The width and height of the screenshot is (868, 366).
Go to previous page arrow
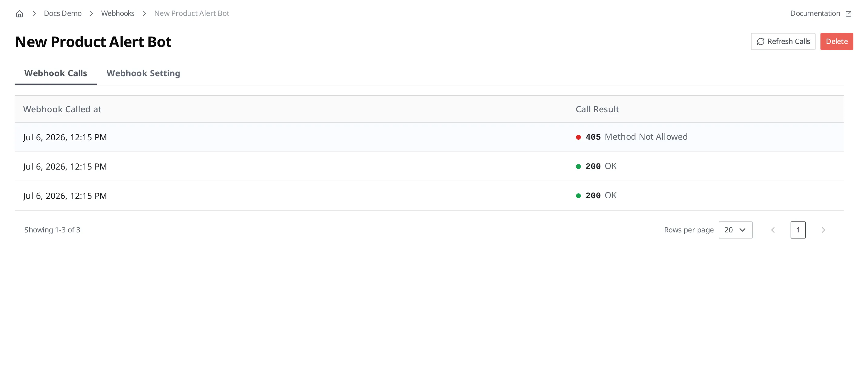773,230
